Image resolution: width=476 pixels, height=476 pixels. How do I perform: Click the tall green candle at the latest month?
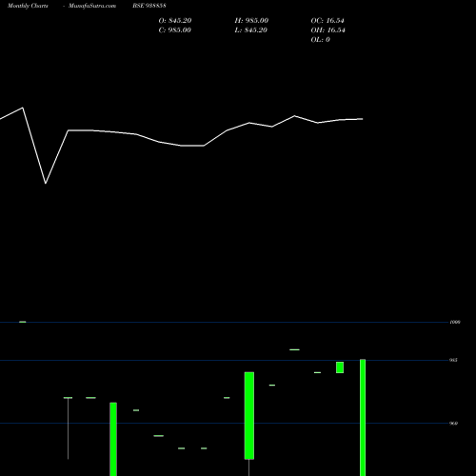[x=363, y=418]
